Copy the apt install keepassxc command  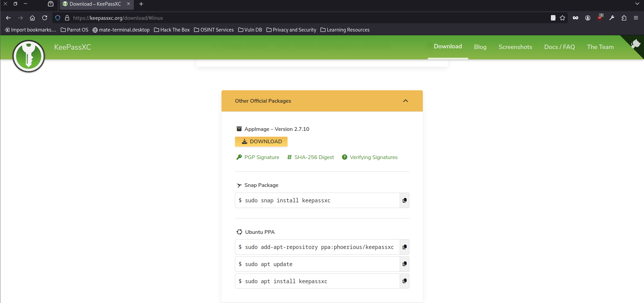(x=404, y=281)
